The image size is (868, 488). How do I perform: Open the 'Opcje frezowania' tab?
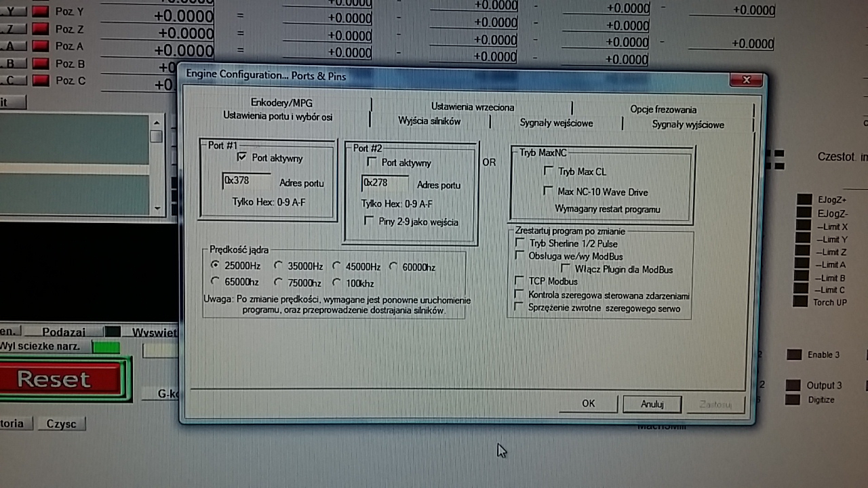(663, 109)
